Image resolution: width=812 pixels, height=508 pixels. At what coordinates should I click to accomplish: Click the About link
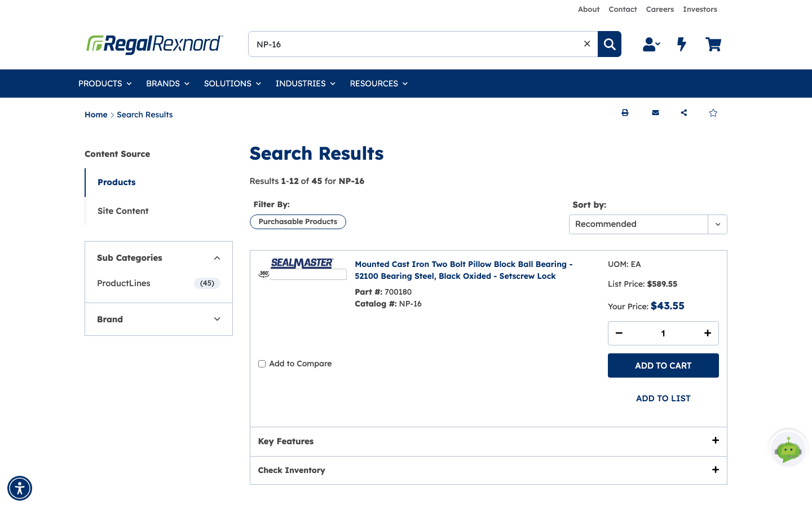(x=589, y=10)
